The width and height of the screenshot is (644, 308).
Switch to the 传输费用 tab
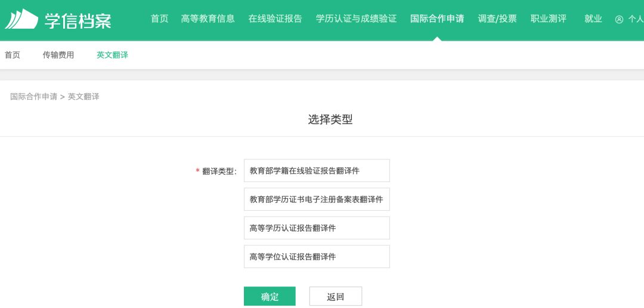click(58, 55)
